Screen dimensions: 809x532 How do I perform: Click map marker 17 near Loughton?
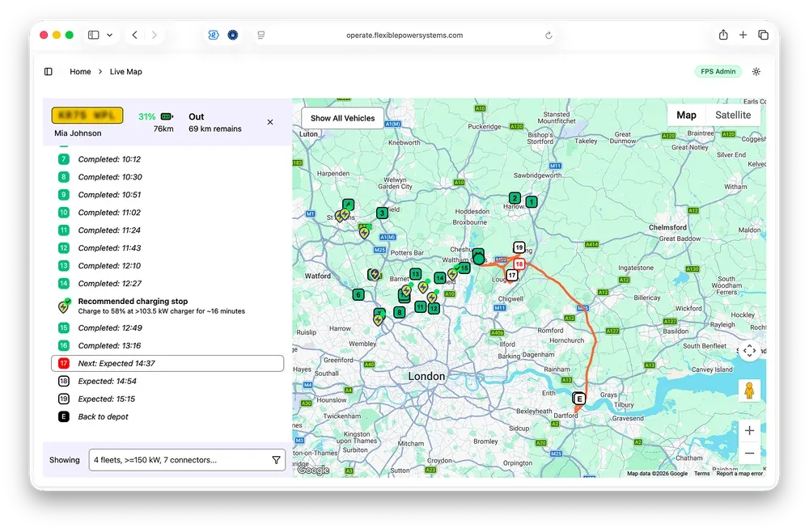(512, 275)
